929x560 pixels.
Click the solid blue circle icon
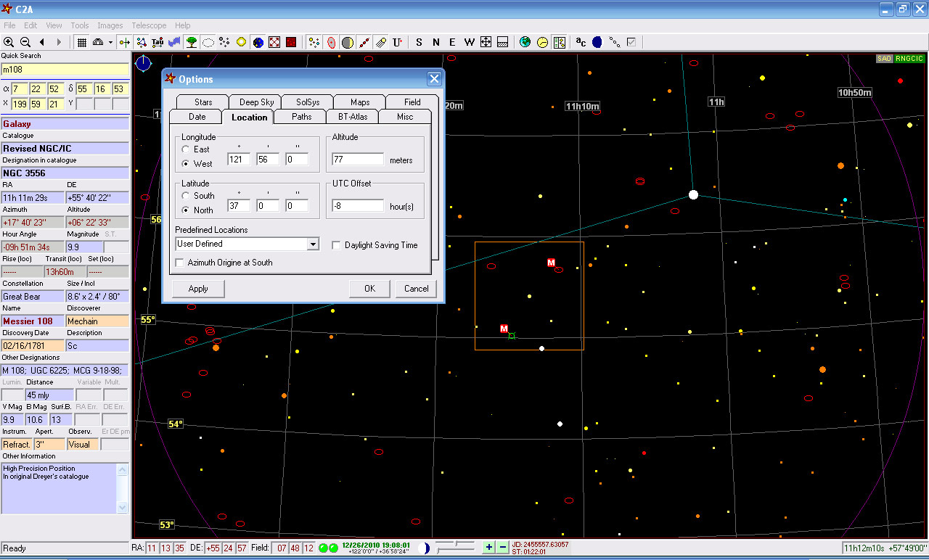(x=597, y=42)
